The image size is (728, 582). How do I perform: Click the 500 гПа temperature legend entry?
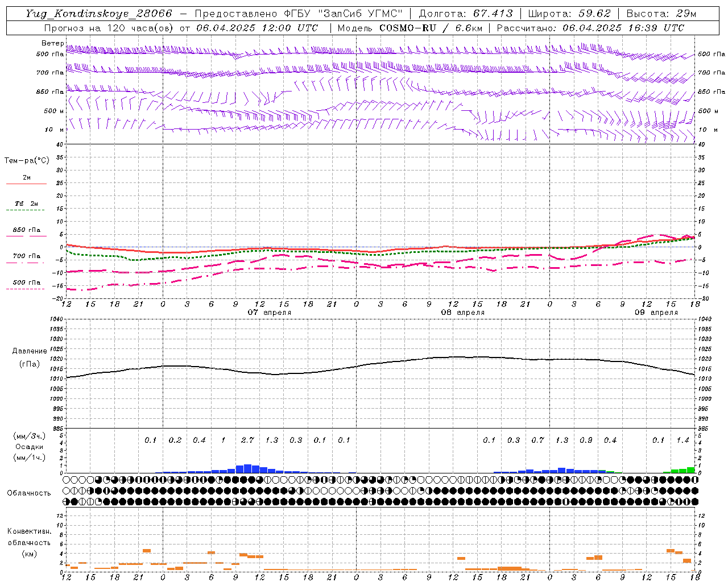(26, 282)
